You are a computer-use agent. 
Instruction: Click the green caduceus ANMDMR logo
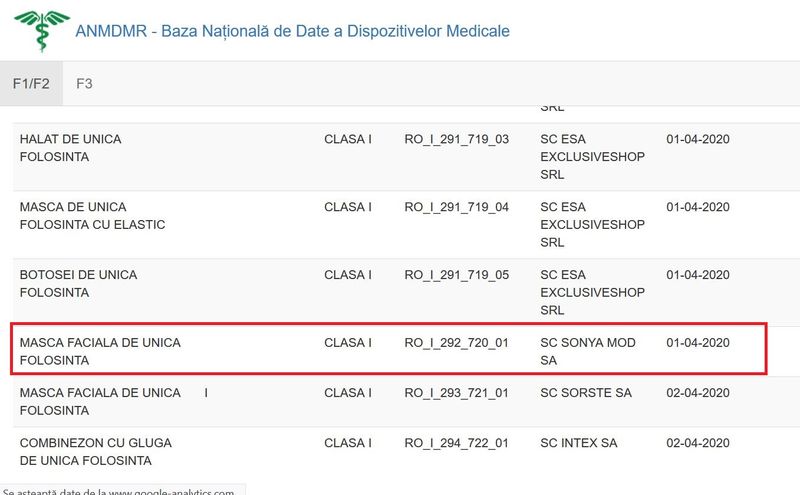[x=42, y=31]
